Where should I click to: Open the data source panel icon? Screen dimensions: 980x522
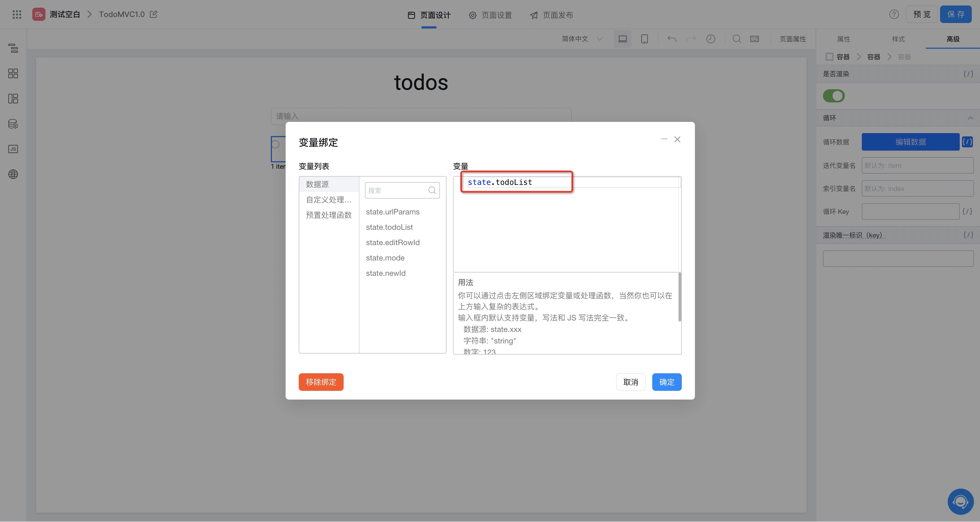coord(13,124)
